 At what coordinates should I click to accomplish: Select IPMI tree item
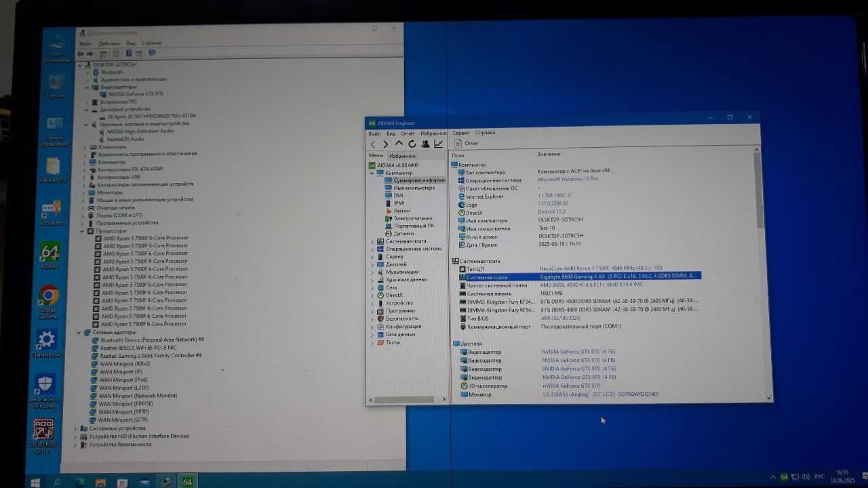click(x=394, y=203)
